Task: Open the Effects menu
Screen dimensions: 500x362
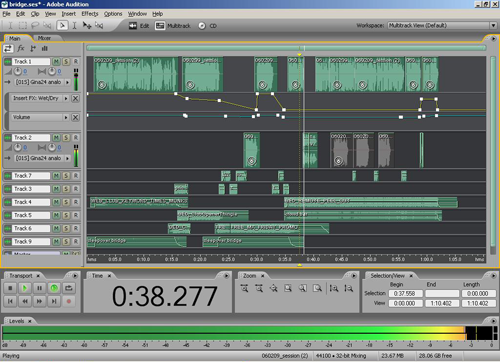Action: (x=90, y=14)
